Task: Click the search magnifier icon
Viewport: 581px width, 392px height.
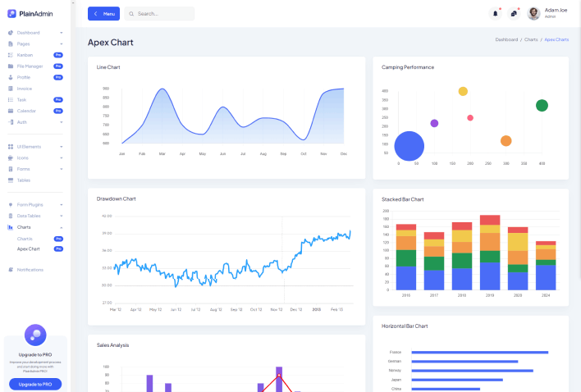Action: coord(130,14)
